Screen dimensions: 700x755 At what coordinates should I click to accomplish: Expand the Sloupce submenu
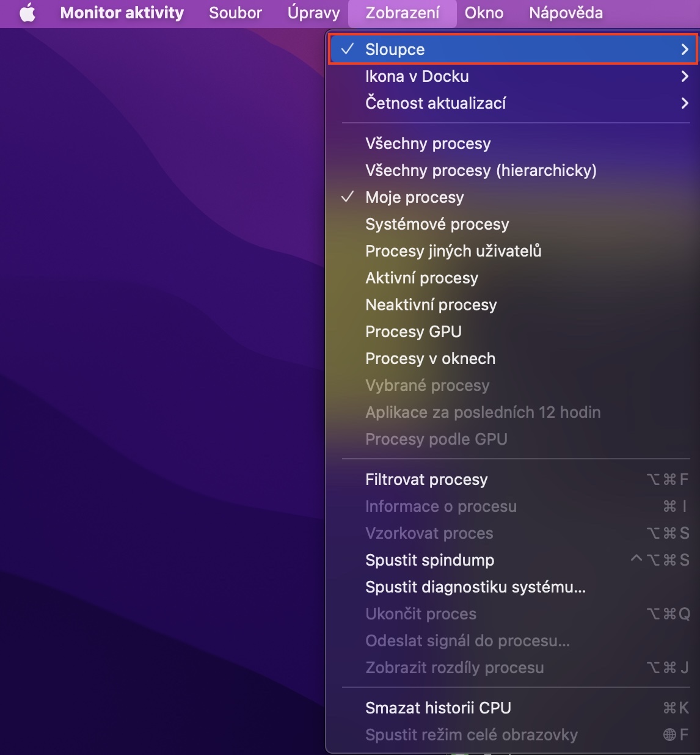(x=513, y=49)
